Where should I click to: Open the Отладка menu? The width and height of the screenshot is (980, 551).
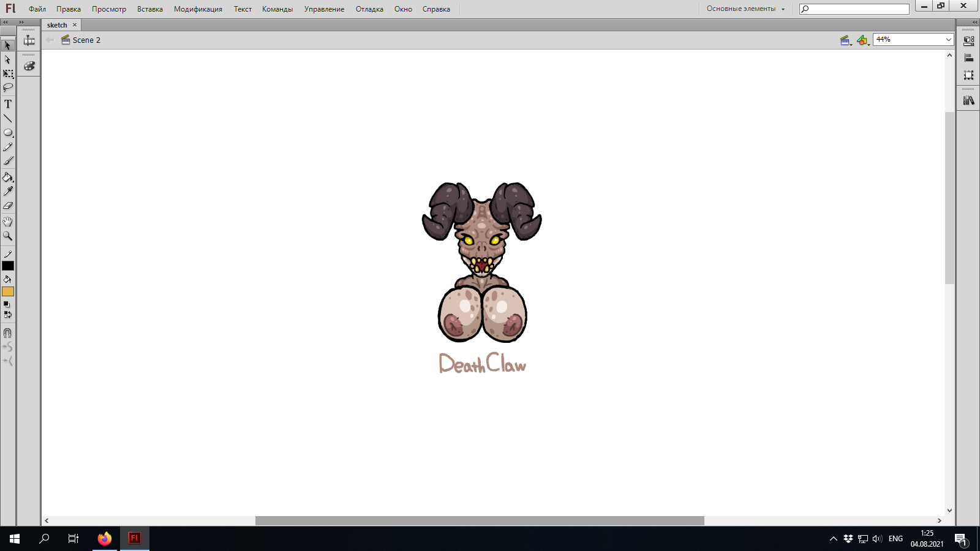369,9
